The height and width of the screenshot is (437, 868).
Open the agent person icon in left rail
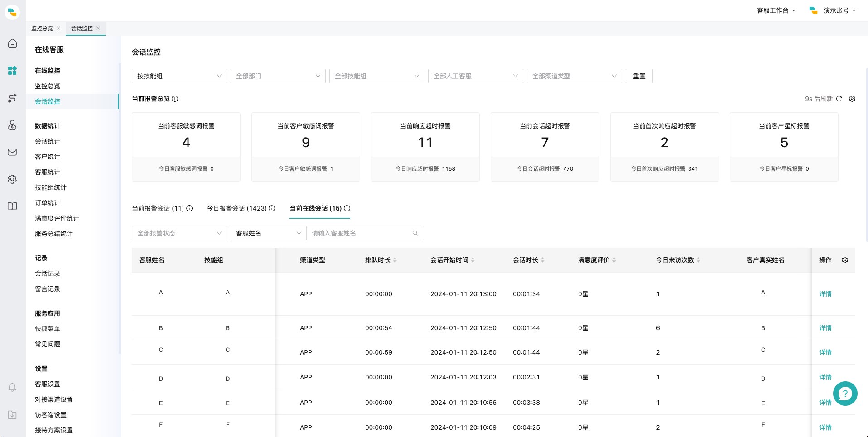coord(12,125)
